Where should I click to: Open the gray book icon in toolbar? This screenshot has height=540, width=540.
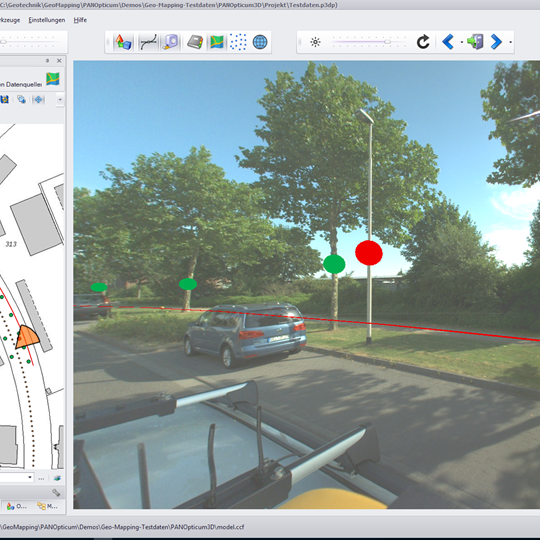195,42
